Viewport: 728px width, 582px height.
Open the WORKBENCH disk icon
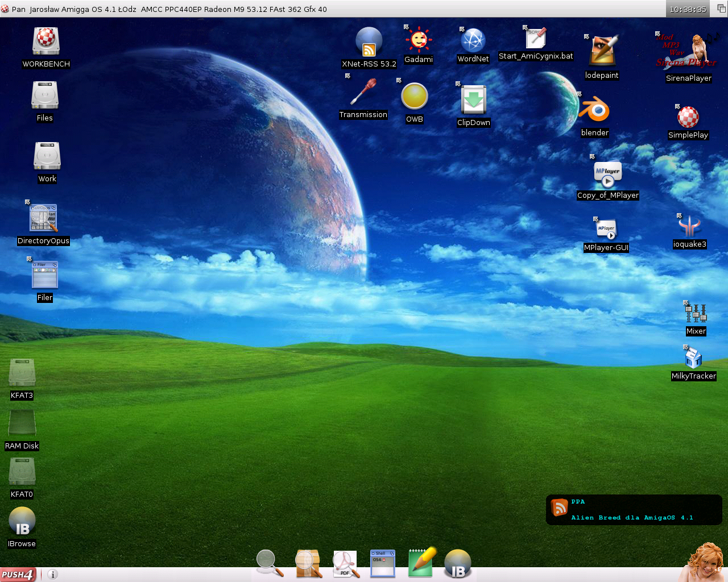coord(46,41)
